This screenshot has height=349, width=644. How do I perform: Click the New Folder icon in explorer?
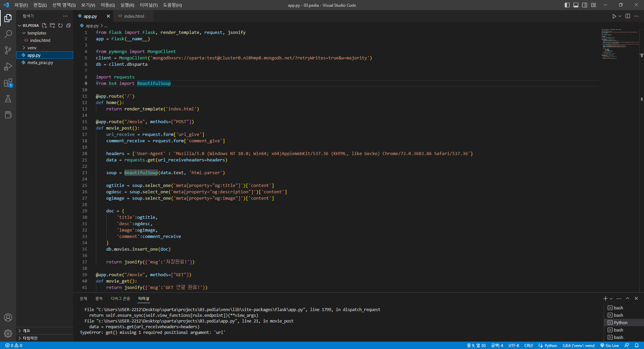52,26
